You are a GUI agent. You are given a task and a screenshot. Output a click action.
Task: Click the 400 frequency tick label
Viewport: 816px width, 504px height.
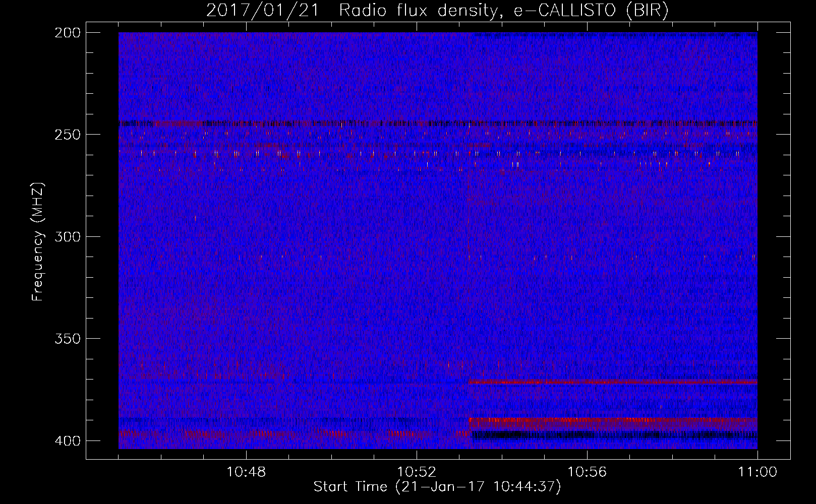[x=68, y=440]
